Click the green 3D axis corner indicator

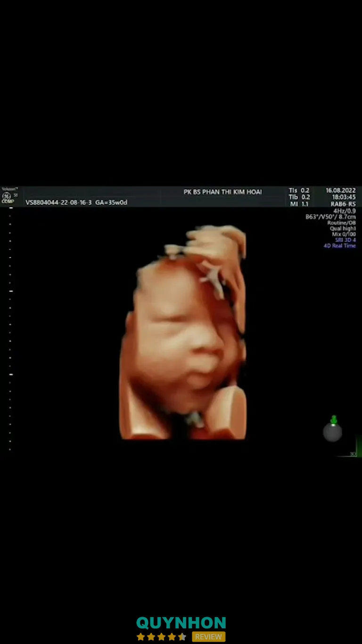coord(356,449)
